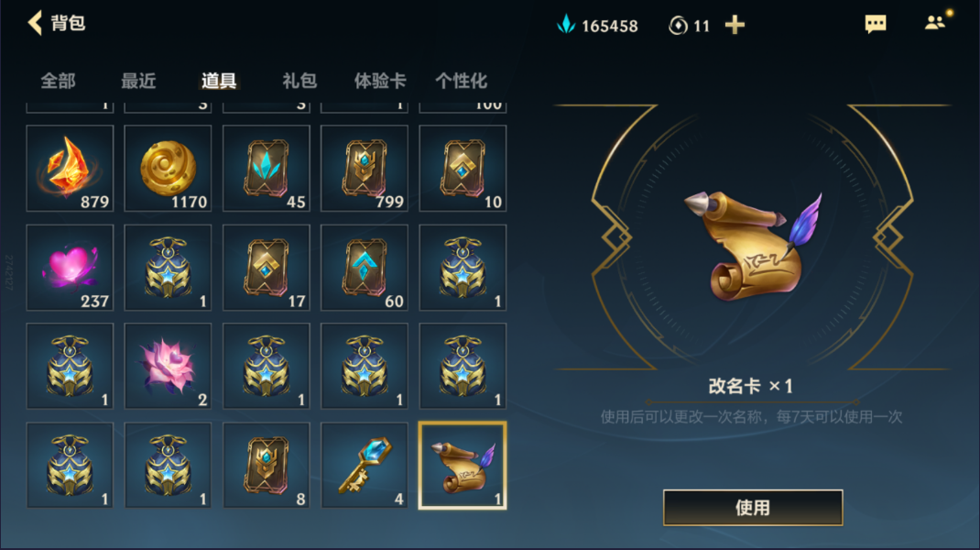
Task: Click the blue essence balance 165458
Action: tap(597, 26)
